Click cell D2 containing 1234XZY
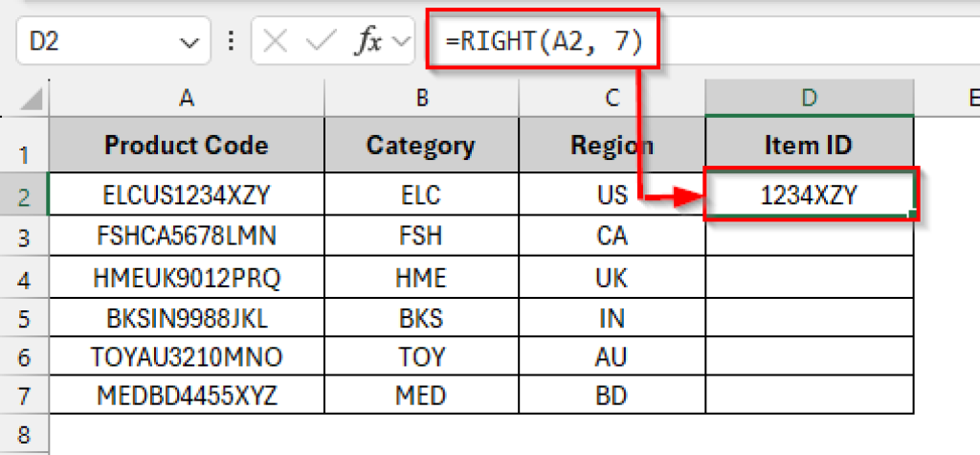Screen dimensions: 980x455 810,196
